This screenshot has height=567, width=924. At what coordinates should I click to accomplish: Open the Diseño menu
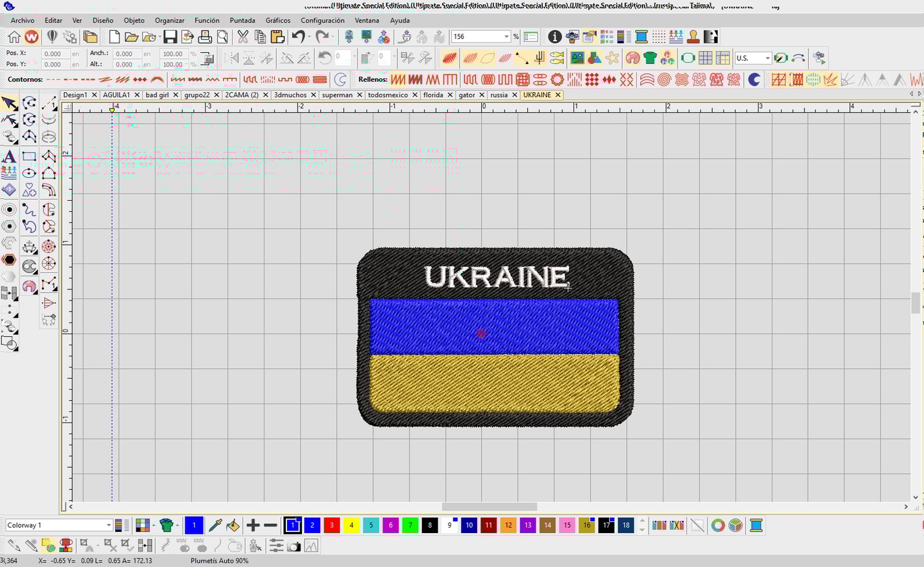103,20
